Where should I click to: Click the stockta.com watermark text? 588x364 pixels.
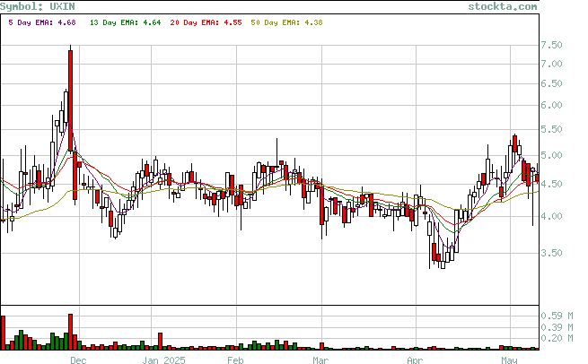point(503,6)
